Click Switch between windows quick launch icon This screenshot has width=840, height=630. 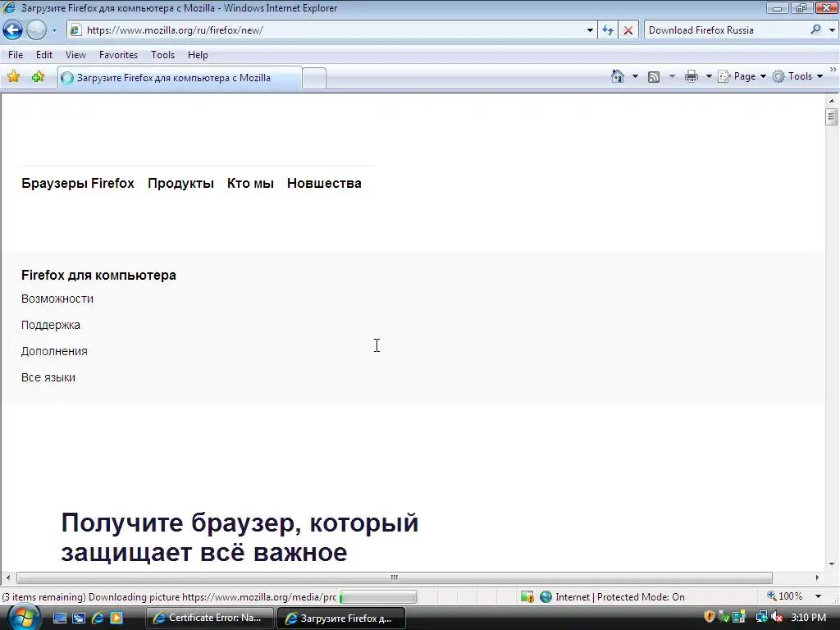[x=79, y=619]
